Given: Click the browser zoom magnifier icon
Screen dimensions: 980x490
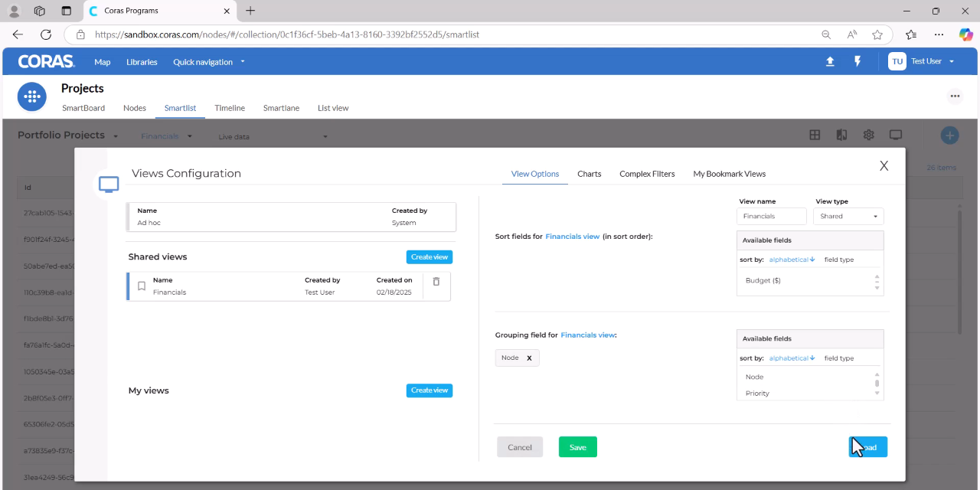Looking at the screenshot, I should 826,34.
